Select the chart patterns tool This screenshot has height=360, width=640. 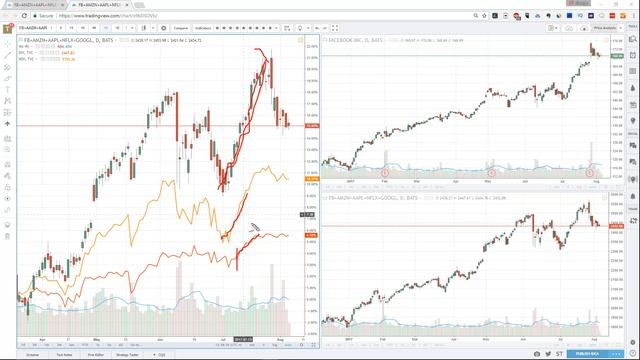pos(7,101)
